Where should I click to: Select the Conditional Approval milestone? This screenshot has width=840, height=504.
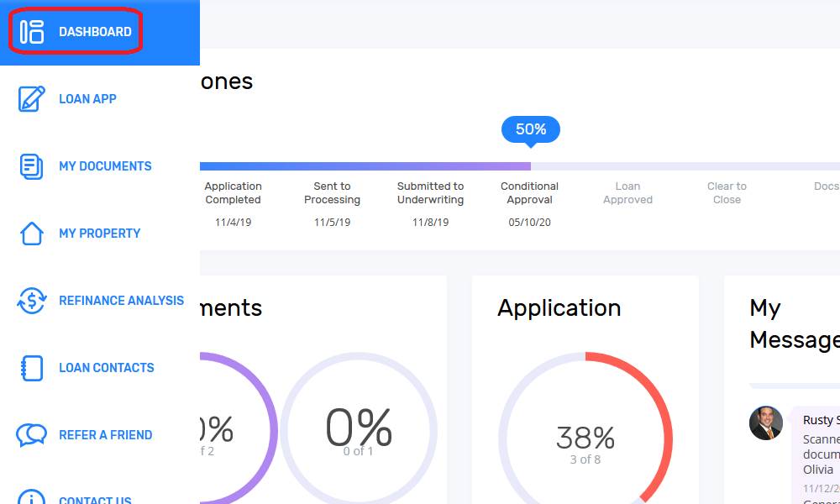(529, 193)
